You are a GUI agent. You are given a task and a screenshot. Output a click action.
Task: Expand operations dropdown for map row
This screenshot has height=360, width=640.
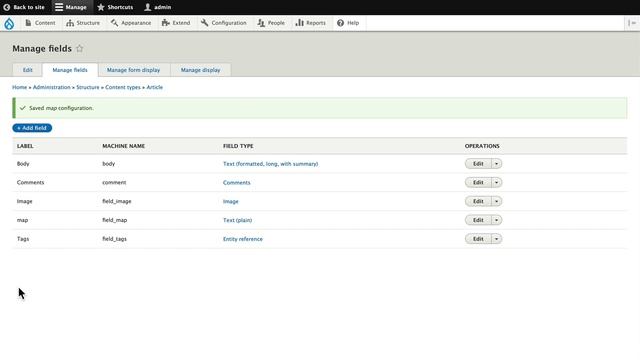496,220
